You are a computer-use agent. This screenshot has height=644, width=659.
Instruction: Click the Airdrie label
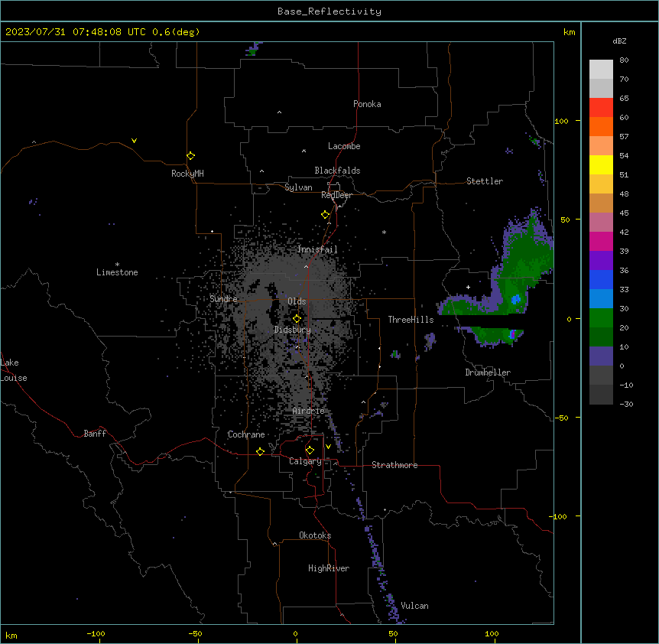click(309, 411)
